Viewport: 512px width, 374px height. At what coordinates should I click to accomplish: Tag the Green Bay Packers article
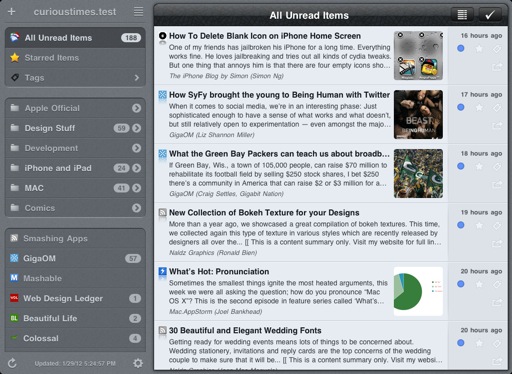coord(497,166)
